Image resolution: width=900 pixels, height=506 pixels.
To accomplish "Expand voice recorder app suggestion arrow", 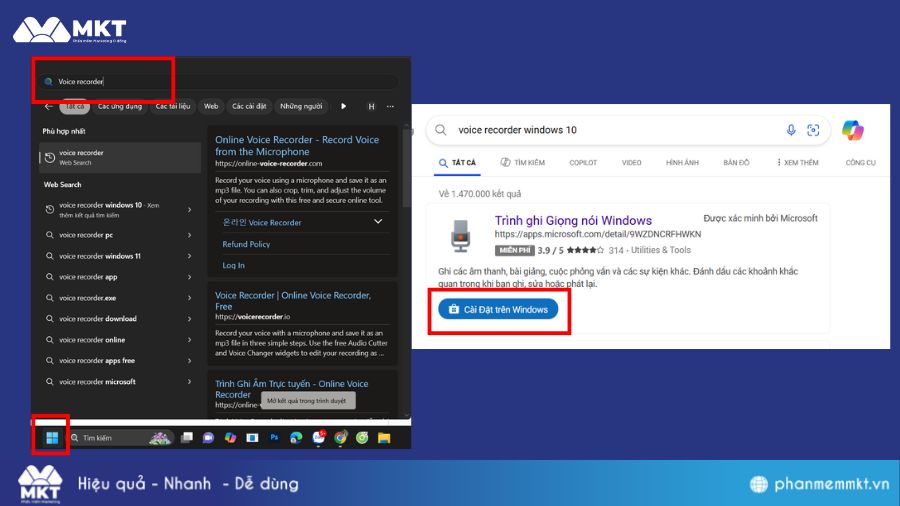I will 189,277.
